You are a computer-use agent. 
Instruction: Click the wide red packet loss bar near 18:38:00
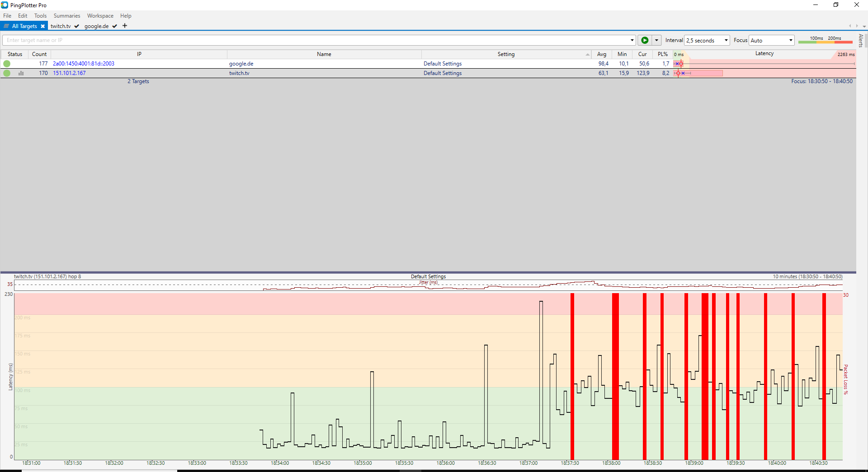point(615,376)
